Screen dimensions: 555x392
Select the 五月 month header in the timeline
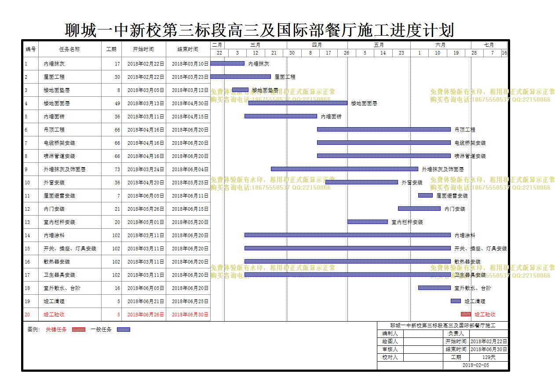(379, 45)
